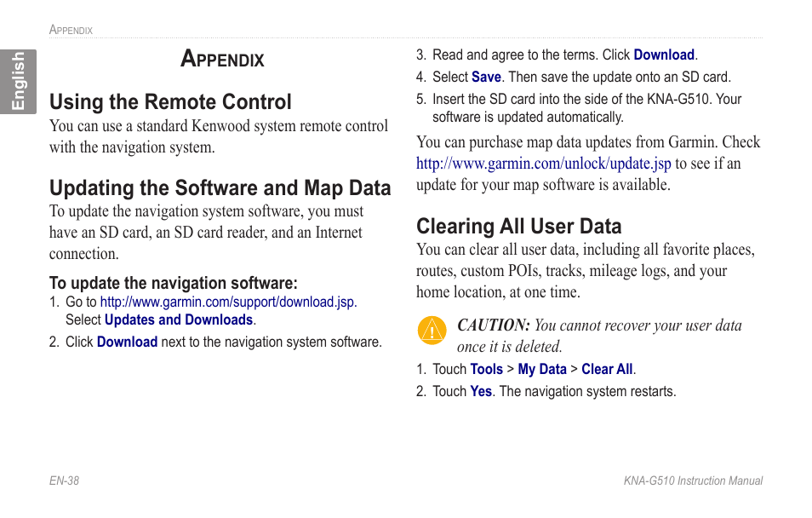Image resolution: width=812 pixels, height=518 pixels.
Task: Click the bold 'Yes' in step 2
Action: click(x=481, y=391)
